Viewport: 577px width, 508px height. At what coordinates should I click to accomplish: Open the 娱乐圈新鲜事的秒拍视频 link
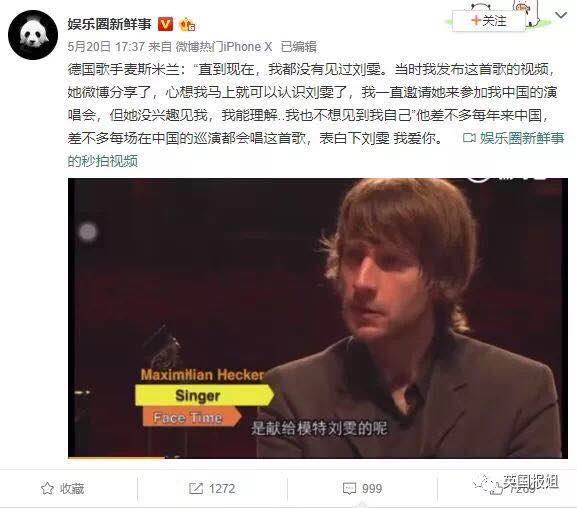[522, 138]
